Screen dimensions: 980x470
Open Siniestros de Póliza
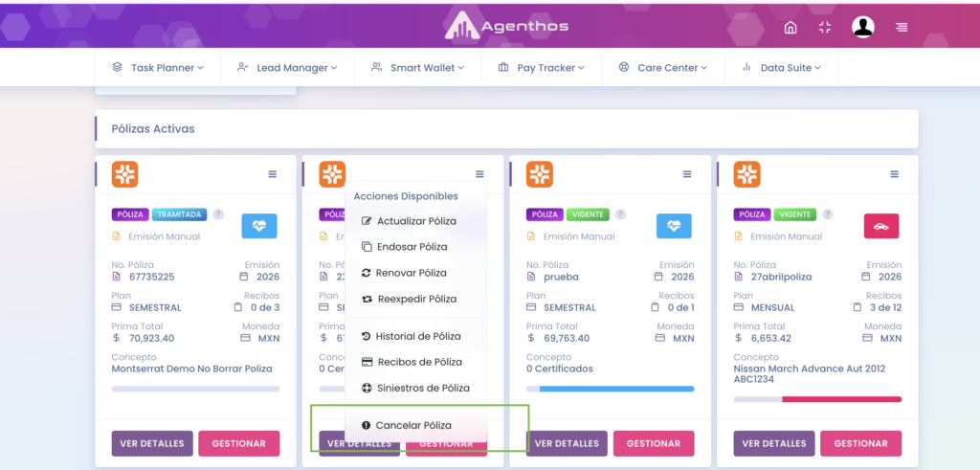416,388
